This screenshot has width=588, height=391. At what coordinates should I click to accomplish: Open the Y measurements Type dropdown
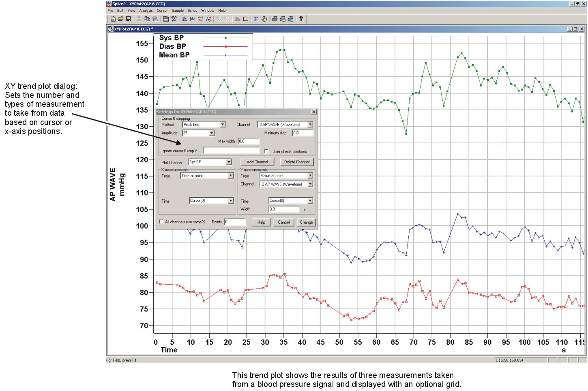coord(310,175)
